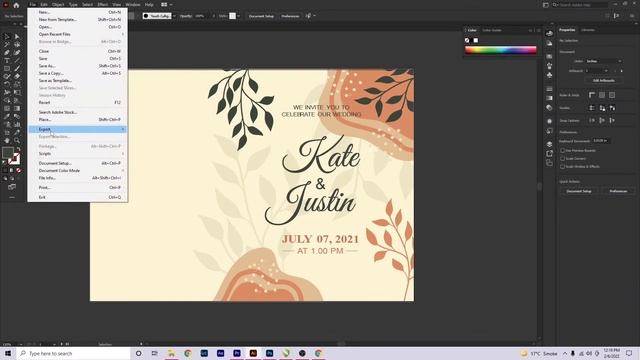Pick a color from the spectrum bar

click(x=500, y=50)
